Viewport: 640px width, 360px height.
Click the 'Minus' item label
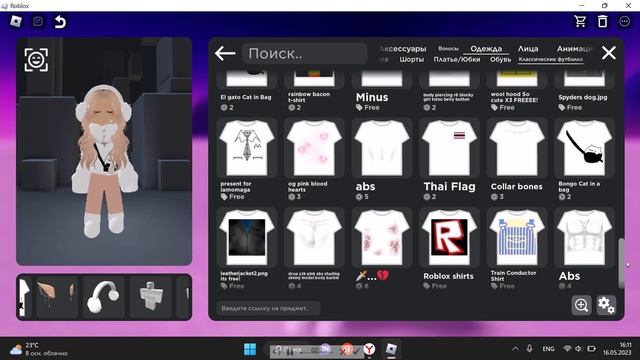pyautogui.click(x=372, y=97)
